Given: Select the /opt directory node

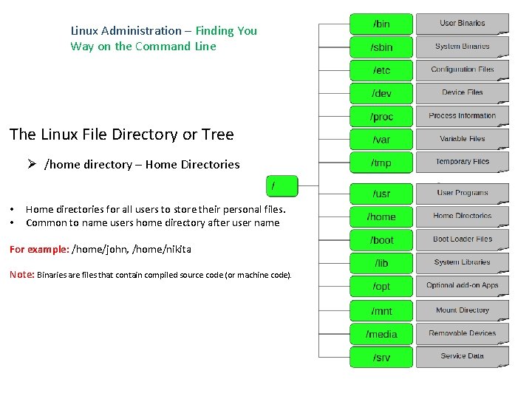Looking at the screenshot, I should pos(381,287).
